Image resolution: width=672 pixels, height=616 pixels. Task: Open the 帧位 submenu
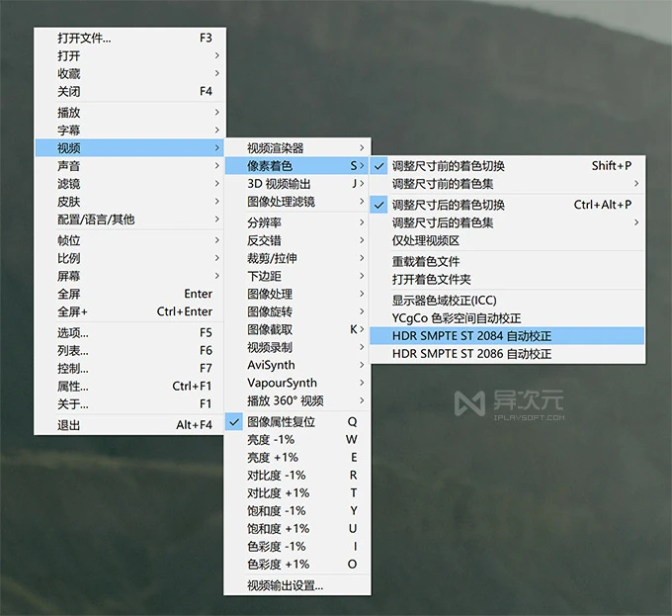(129, 240)
